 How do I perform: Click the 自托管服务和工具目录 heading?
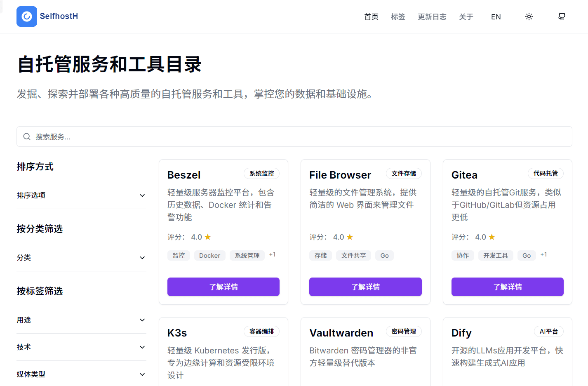(x=109, y=65)
